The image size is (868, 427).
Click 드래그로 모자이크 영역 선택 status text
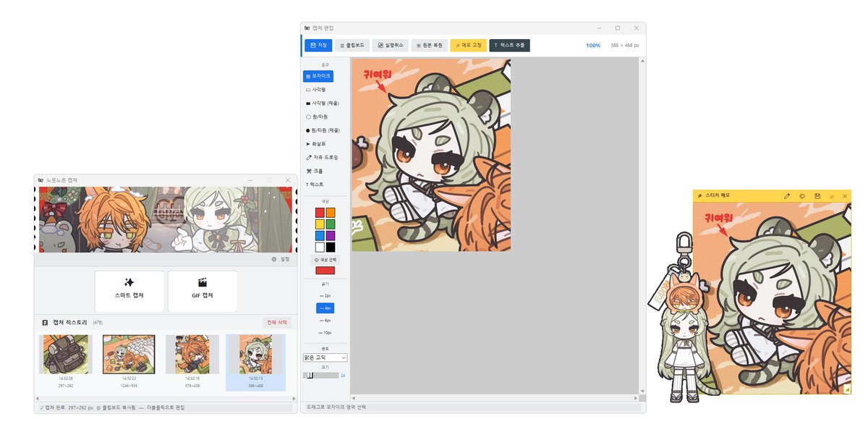pos(336,407)
